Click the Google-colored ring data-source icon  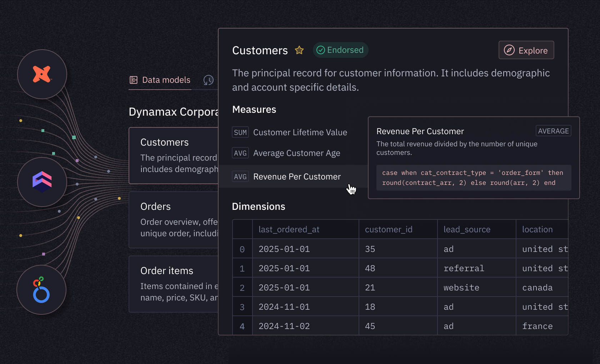(41, 290)
